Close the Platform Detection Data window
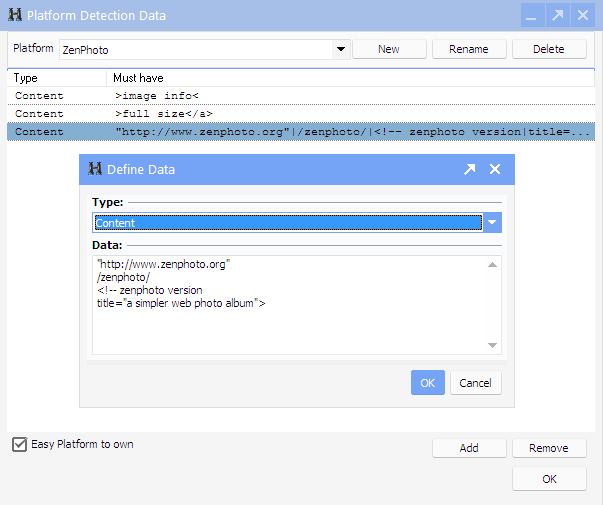Viewport: 603px width, 505px height. click(583, 16)
